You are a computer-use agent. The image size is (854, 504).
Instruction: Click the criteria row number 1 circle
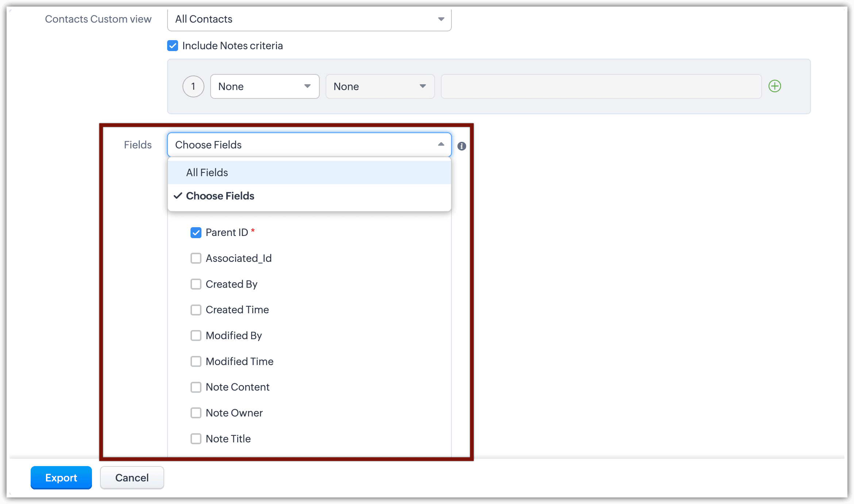193,86
